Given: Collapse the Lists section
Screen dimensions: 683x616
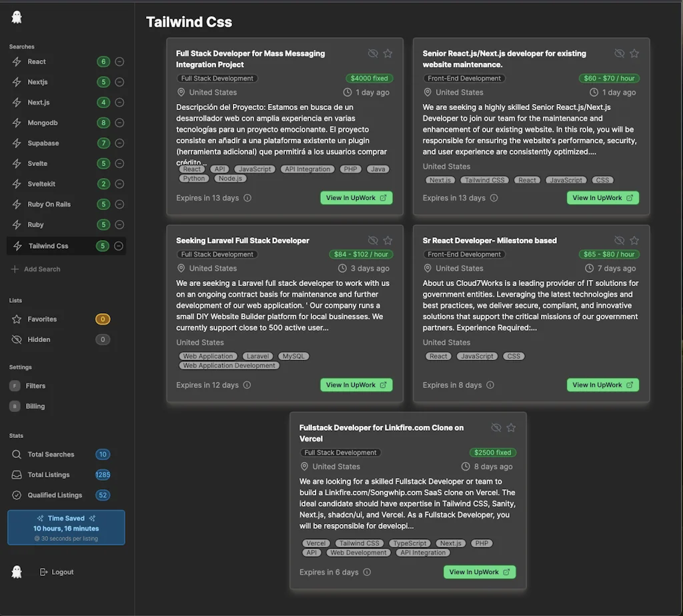Looking at the screenshot, I should pos(16,301).
